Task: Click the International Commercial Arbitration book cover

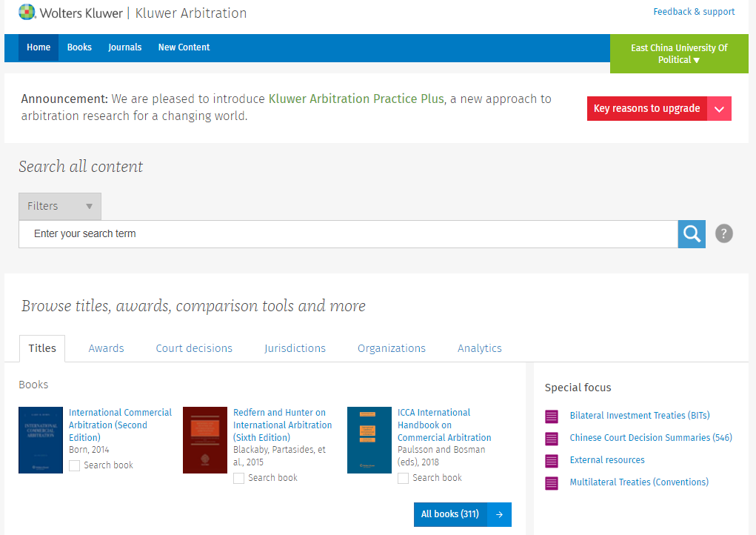Action: click(x=41, y=440)
